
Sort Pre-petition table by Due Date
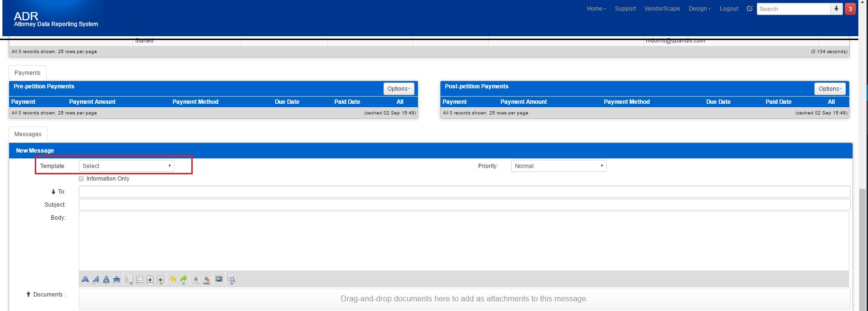287,102
